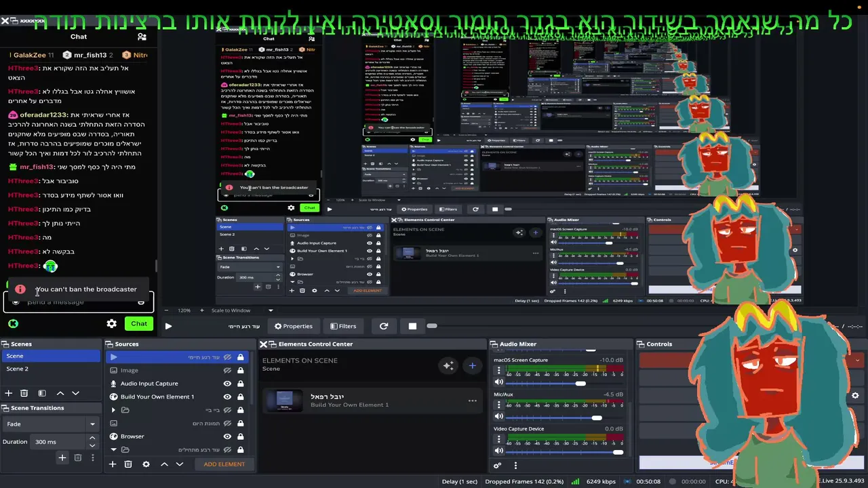The width and height of the screenshot is (868, 488).
Task: Open chat settings gear icon
Action: point(112,324)
